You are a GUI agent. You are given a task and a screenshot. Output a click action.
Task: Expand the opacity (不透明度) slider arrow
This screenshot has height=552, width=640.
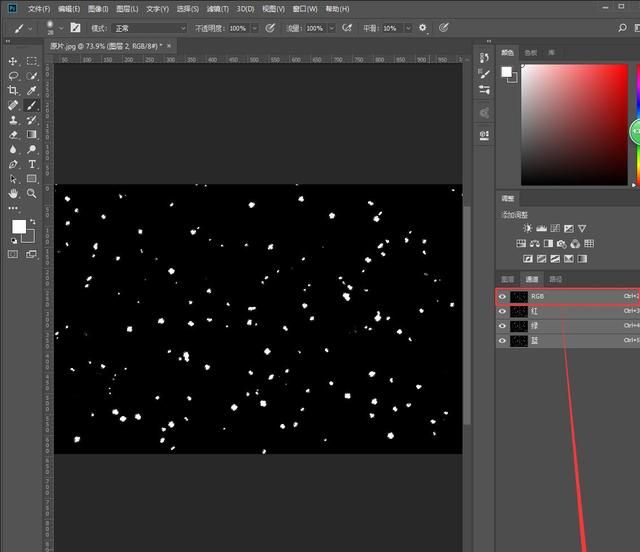point(255,28)
